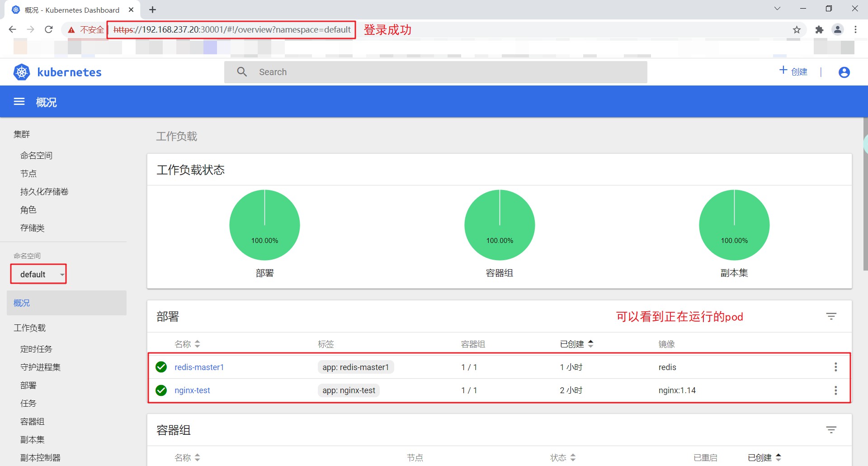Image resolution: width=868 pixels, height=466 pixels.
Task: Open 任务 in the sidebar
Action: (28, 404)
